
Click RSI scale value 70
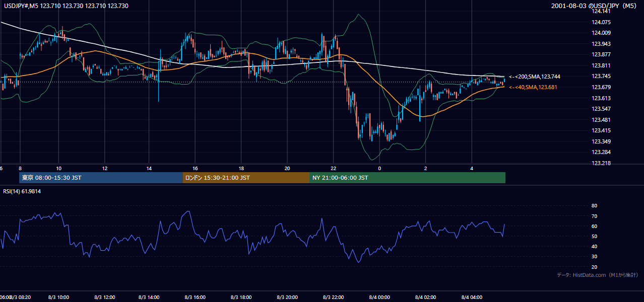(x=594, y=216)
